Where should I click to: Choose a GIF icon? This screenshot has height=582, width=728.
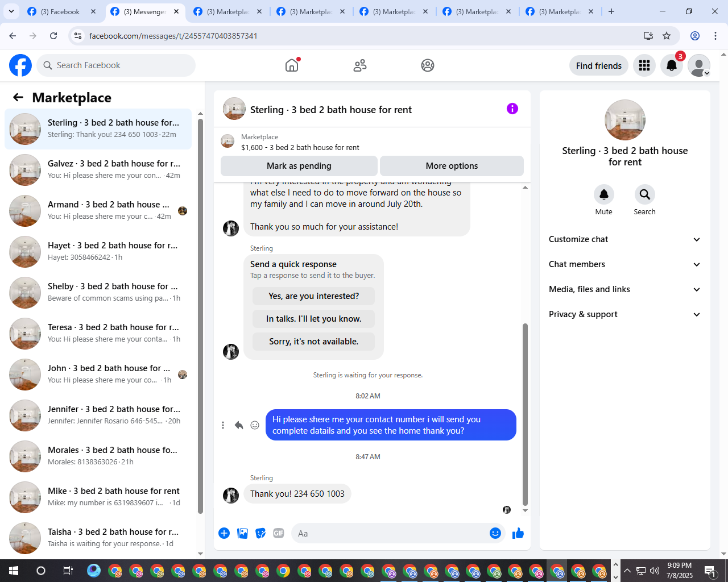[279, 533]
